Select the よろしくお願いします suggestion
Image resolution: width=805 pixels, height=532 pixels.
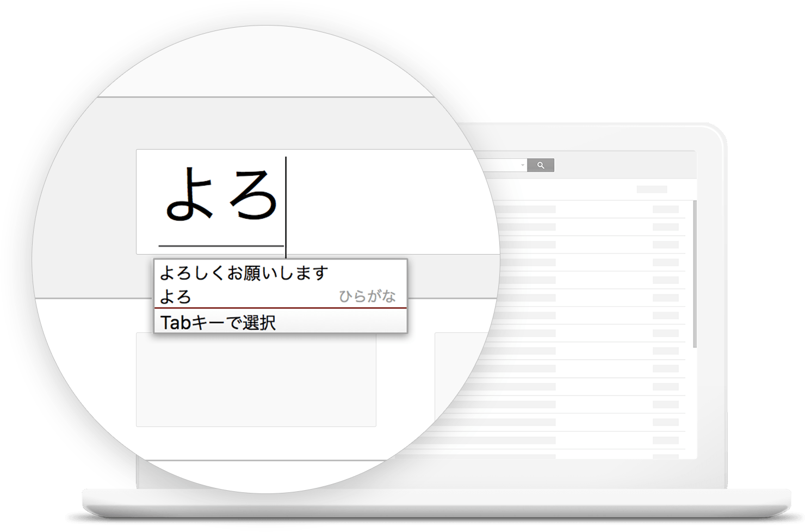[x=244, y=273]
